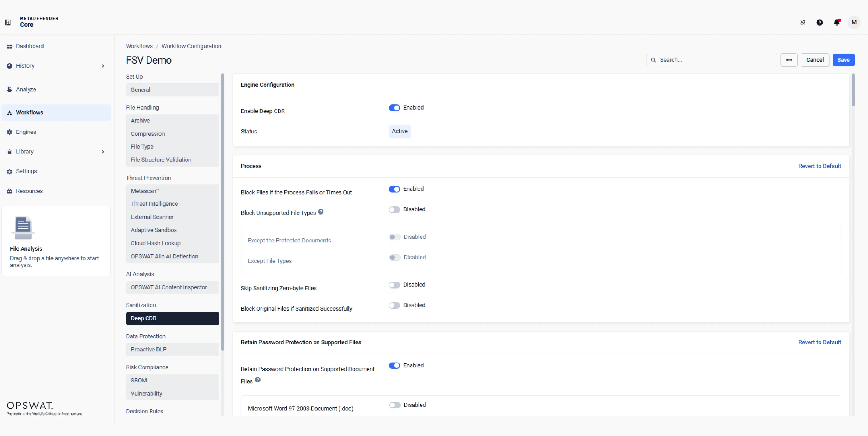
Task: Click the Save button
Action: (x=844, y=60)
